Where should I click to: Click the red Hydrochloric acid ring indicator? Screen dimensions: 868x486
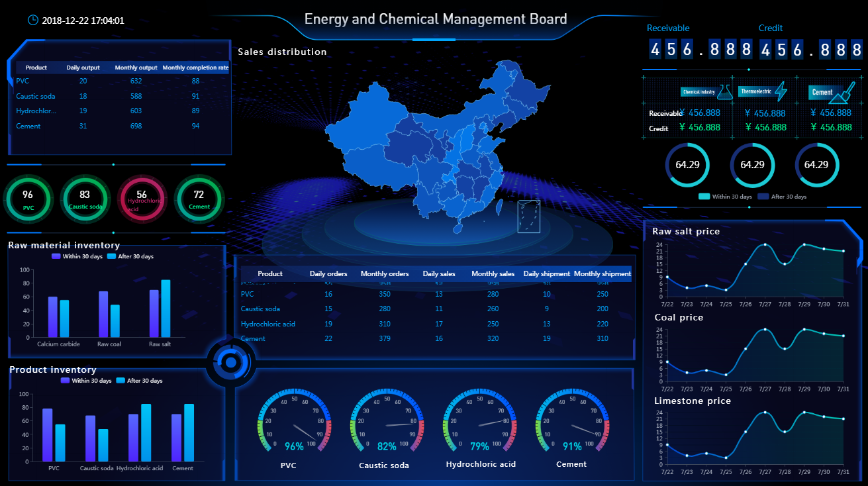tap(142, 199)
